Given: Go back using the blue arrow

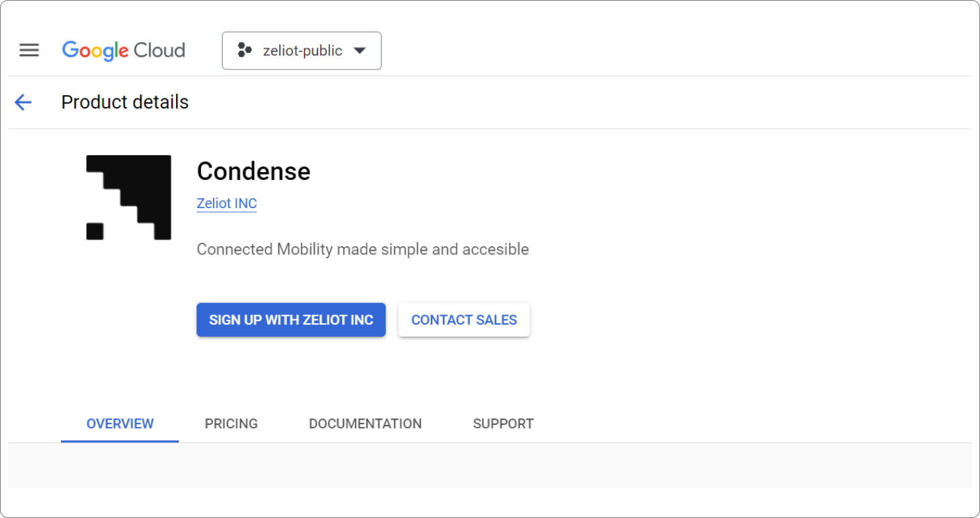Looking at the screenshot, I should tap(23, 102).
